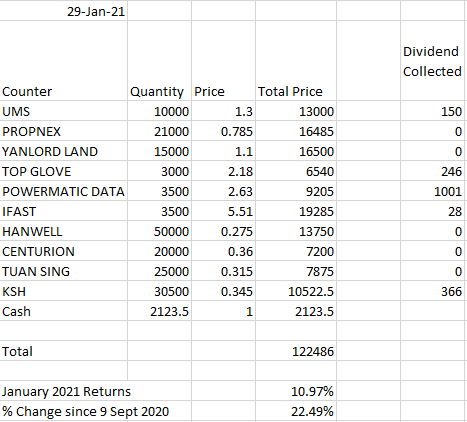Select the KSH price 0.345
The height and width of the screenshot is (422, 467).
point(223,291)
